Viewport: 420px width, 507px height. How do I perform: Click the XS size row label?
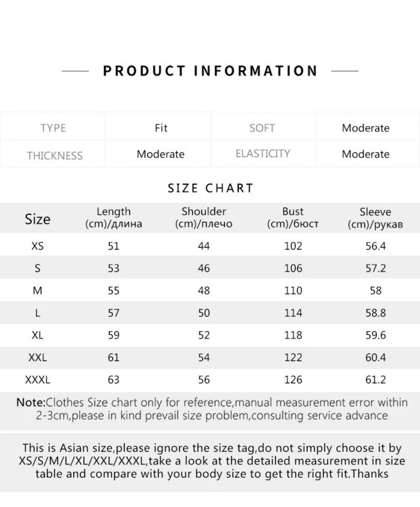37,246
